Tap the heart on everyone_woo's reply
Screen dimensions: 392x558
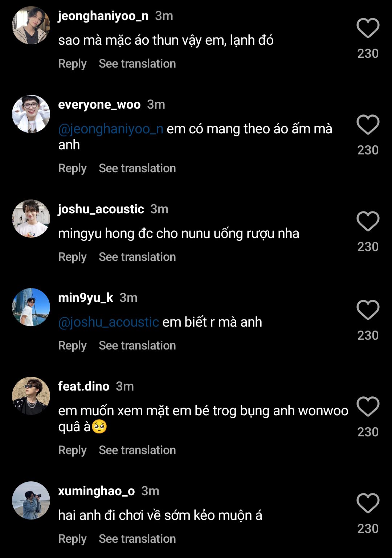point(368,125)
